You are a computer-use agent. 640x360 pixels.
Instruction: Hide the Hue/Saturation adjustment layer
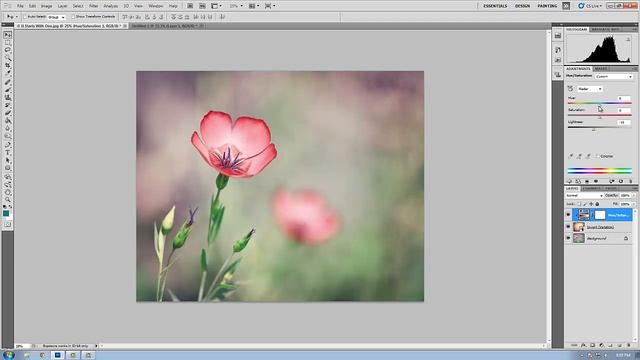coord(568,215)
